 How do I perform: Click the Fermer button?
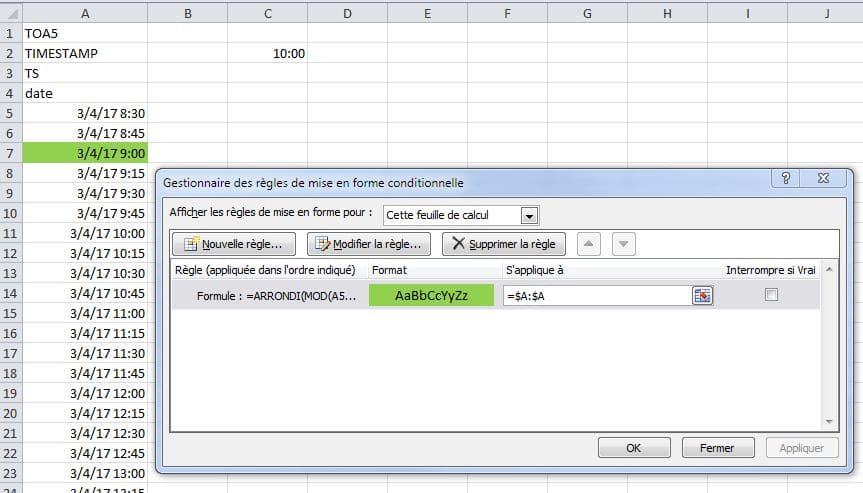coord(718,448)
